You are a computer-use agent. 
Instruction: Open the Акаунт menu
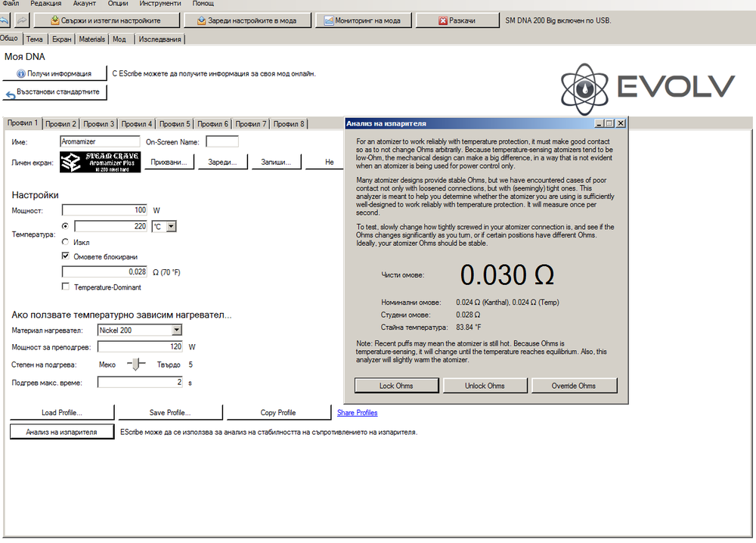coord(85,4)
